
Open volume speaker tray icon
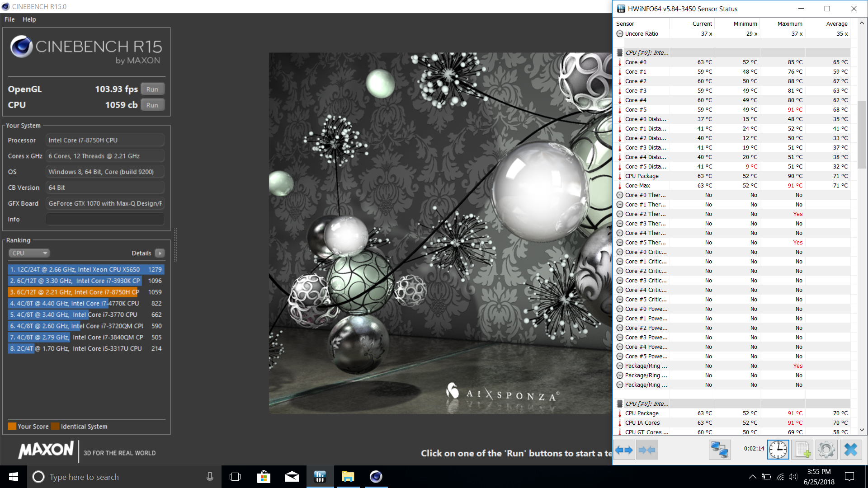click(x=793, y=477)
